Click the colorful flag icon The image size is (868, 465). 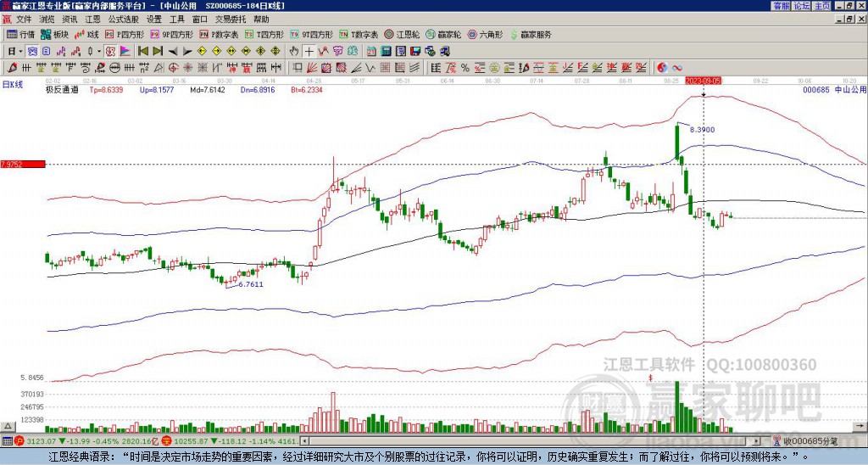125,52
